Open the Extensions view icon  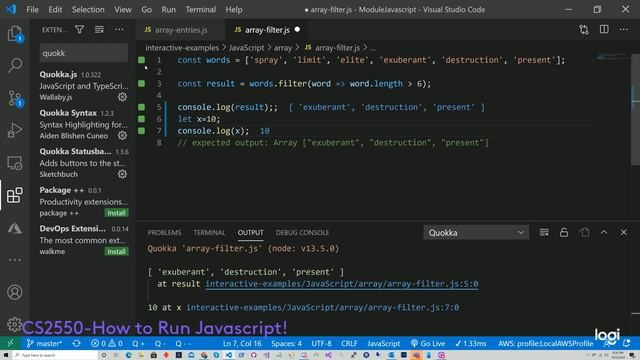coord(15,195)
